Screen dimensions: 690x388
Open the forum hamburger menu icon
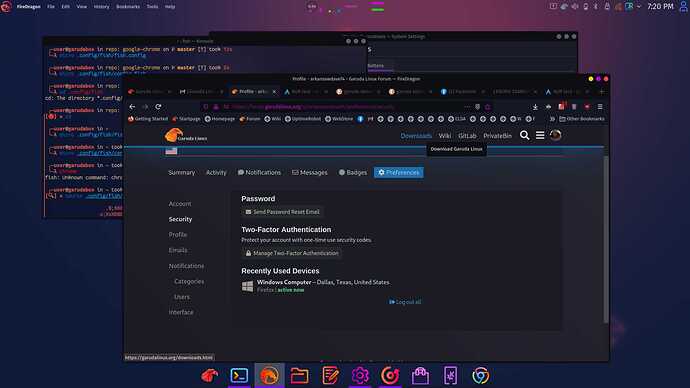click(540, 135)
